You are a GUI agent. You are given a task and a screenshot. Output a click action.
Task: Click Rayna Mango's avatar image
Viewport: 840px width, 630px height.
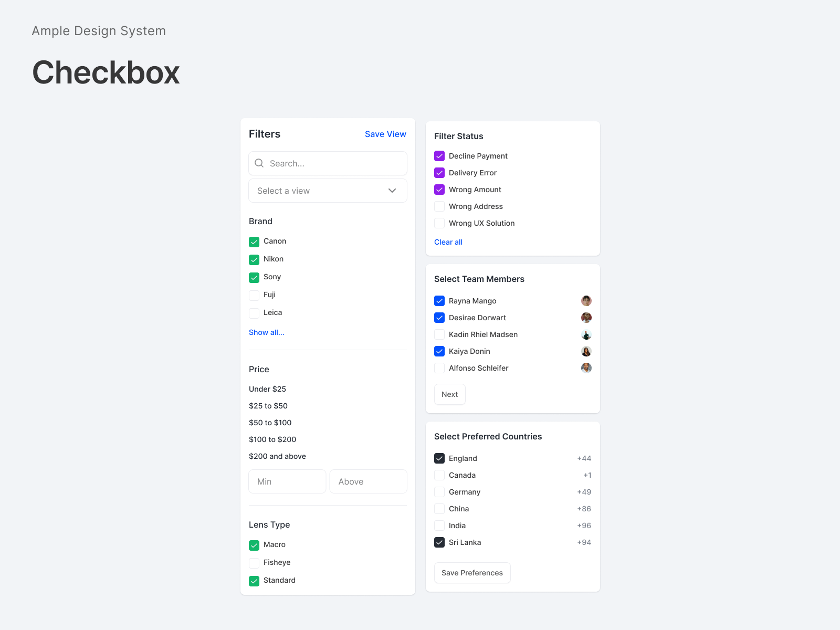[586, 300]
